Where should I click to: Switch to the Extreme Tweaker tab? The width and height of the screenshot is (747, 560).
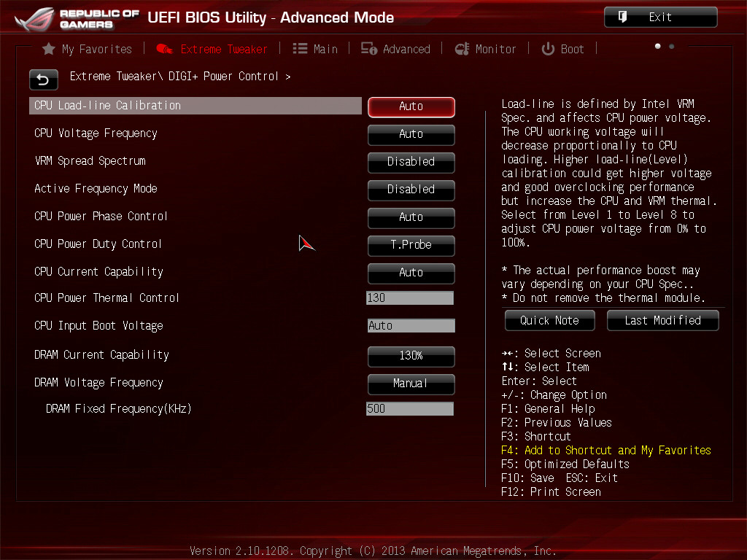(x=212, y=49)
